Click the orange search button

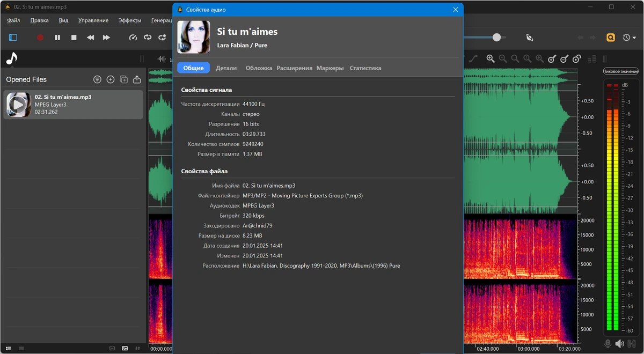pyautogui.click(x=611, y=38)
